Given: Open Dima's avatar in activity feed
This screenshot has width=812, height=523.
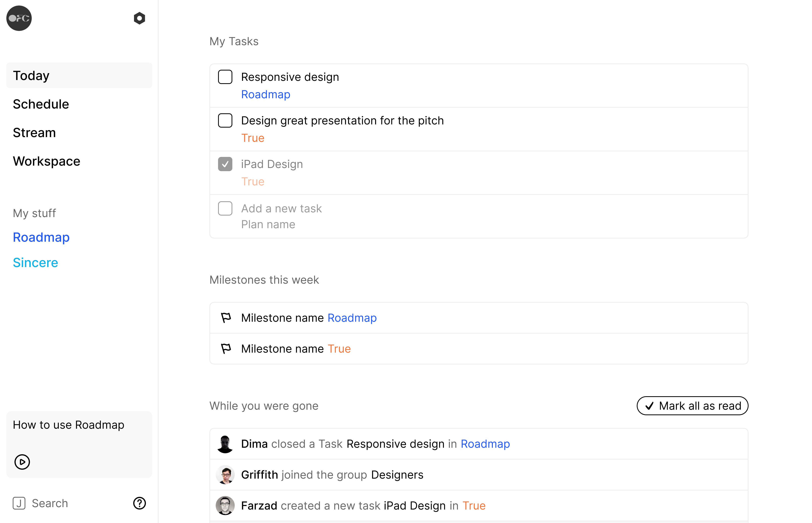Looking at the screenshot, I should [x=225, y=444].
